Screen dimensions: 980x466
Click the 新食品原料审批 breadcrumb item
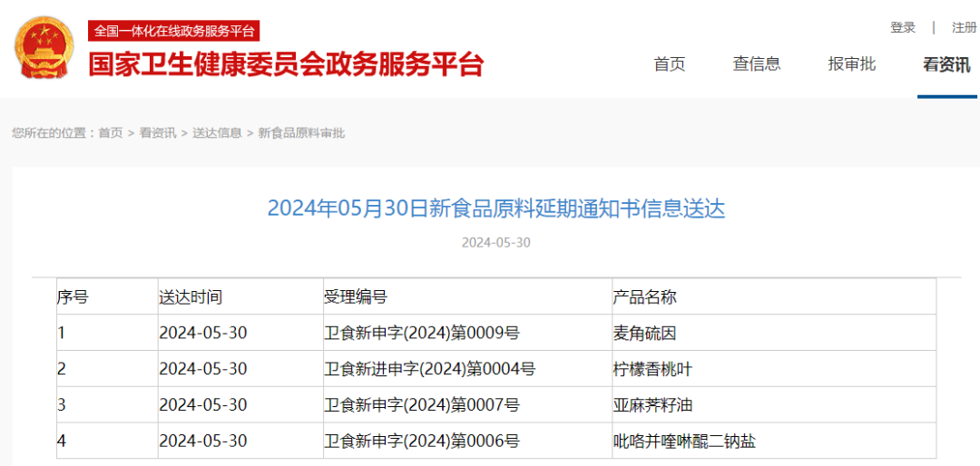click(x=301, y=133)
